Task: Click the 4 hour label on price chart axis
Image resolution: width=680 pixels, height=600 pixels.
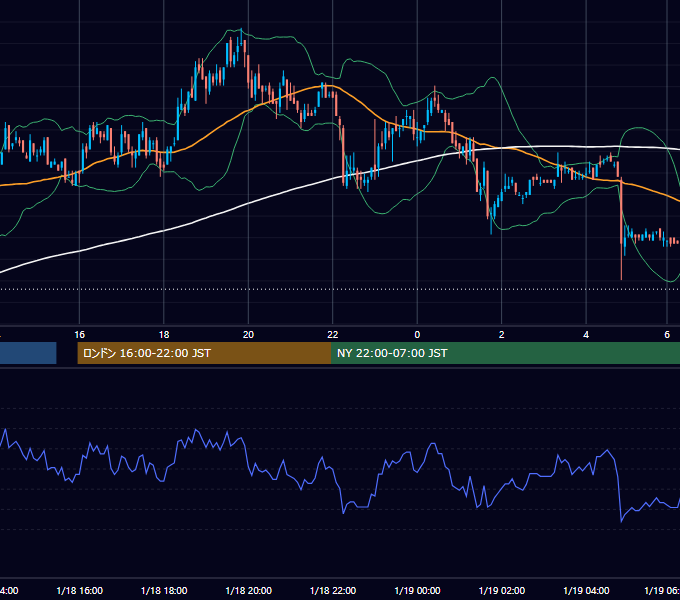Action: tap(586, 335)
